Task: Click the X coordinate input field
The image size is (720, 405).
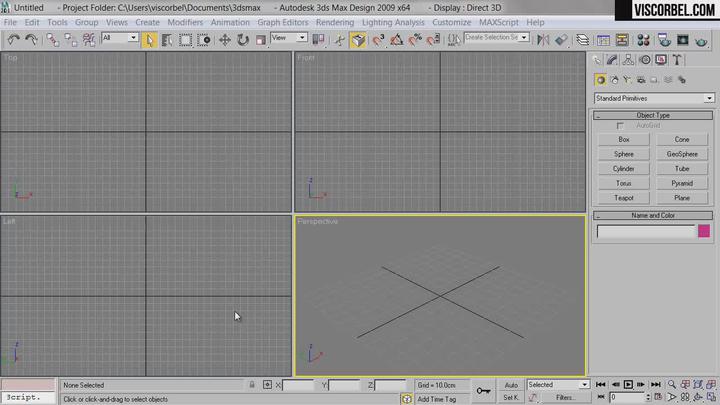Action: pyautogui.click(x=298, y=385)
